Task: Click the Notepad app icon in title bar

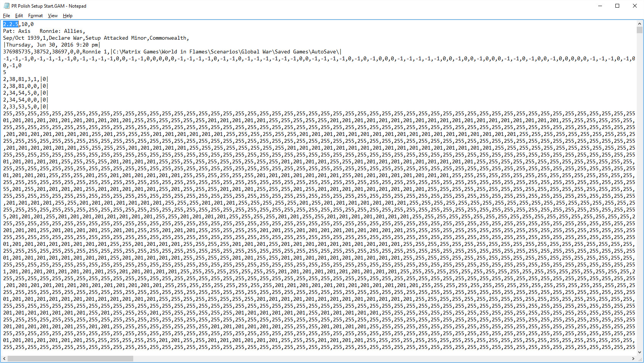Action: coord(6,6)
